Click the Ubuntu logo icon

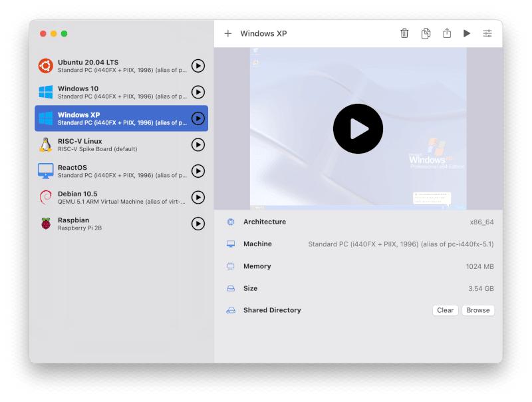[x=45, y=66]
